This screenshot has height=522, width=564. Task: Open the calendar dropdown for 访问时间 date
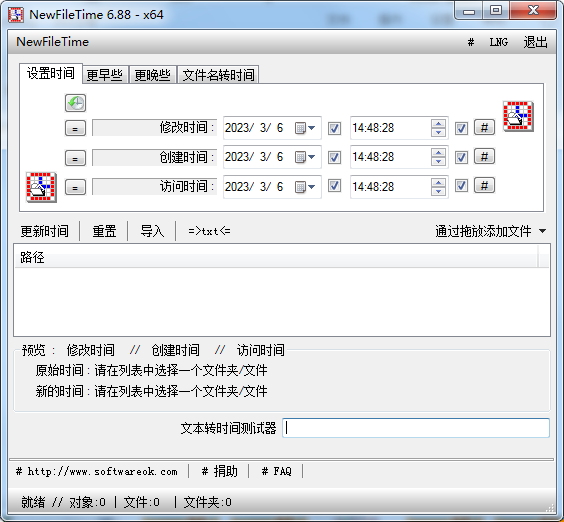[305, 187]
